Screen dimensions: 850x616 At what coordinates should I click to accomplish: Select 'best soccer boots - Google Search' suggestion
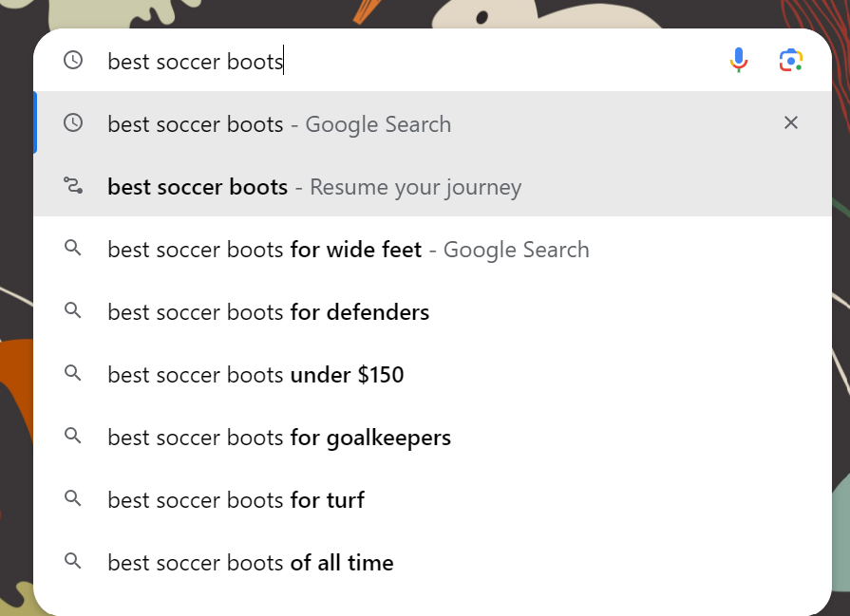pos(279,124)
